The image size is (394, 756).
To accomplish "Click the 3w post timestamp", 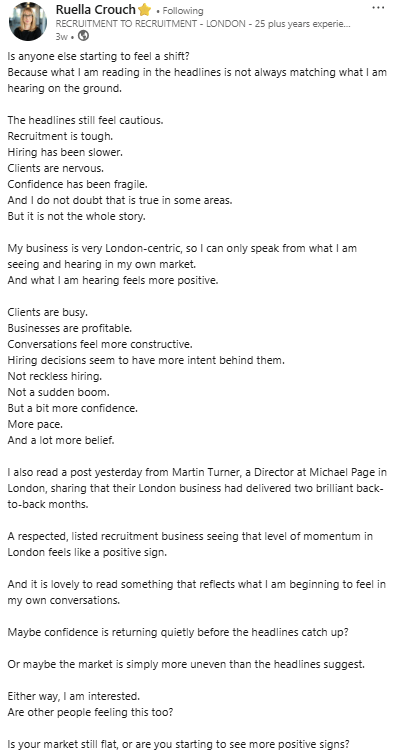I will tap(61, 36).
